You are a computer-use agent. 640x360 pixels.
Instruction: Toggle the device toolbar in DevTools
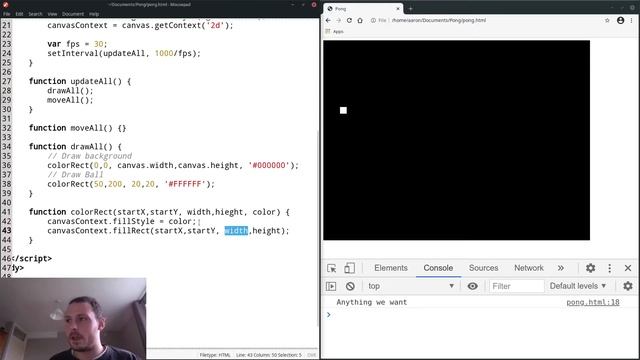pyautogui.click(x=349, y=268)
